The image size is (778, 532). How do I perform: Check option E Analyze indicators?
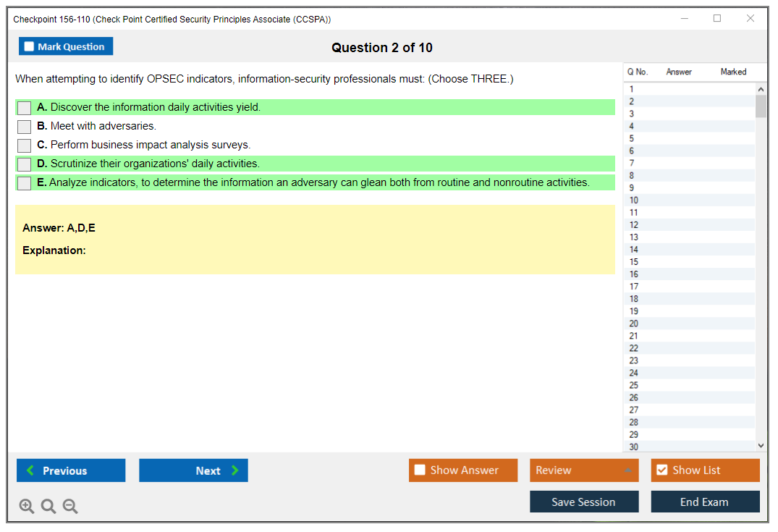tap(25, 183)
